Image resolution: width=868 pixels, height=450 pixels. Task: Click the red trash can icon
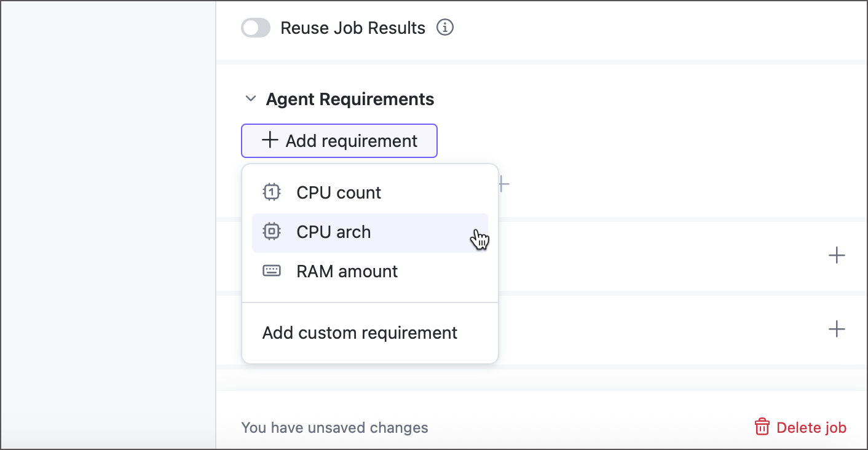click(x=762, y=427)
